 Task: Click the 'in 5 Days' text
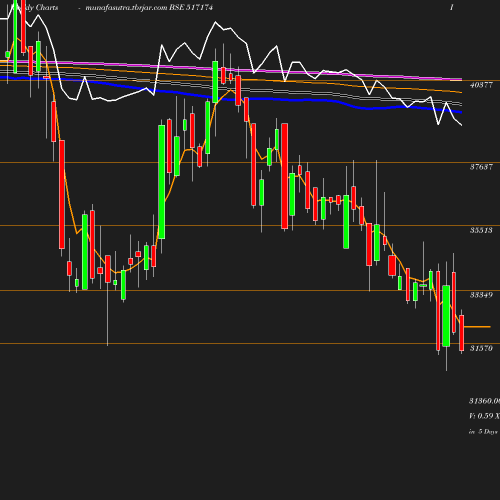[484, 431]
